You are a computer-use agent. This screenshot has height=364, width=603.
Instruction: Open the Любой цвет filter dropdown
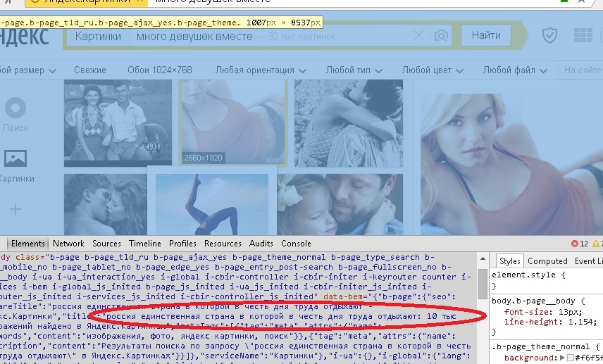(x=433, y=70)
